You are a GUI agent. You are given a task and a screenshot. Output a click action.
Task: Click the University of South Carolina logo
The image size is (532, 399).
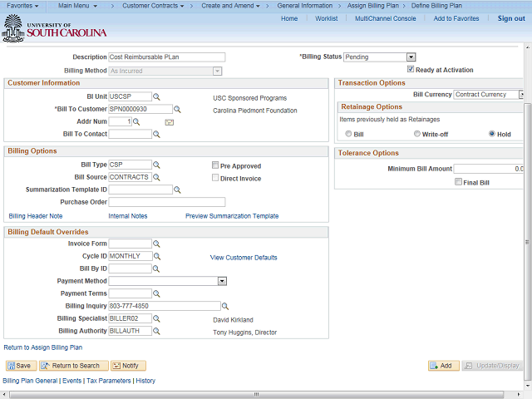point(54,28)
